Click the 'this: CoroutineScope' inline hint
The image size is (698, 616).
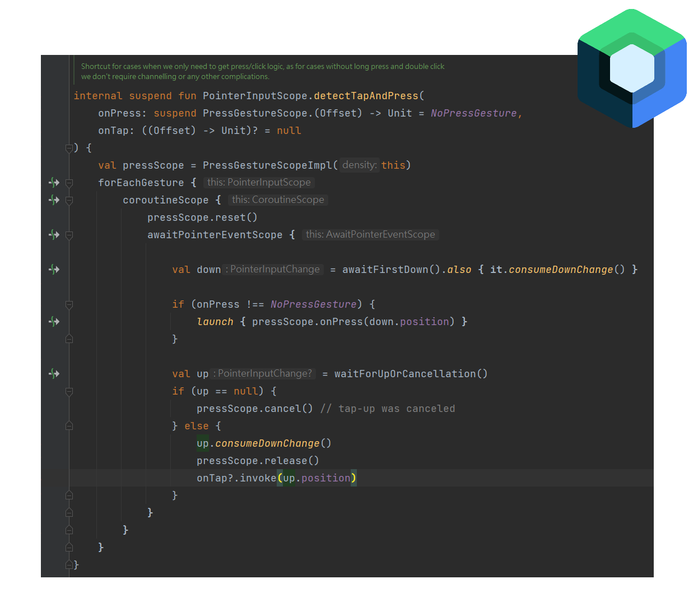click(277, 200)
